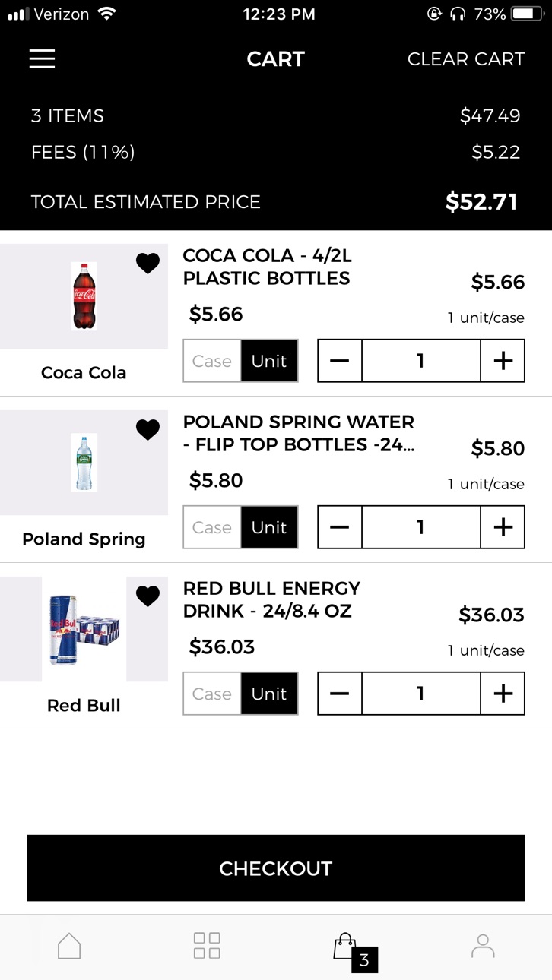Tap the heart on Poland Spring

[x=148, y=430]
